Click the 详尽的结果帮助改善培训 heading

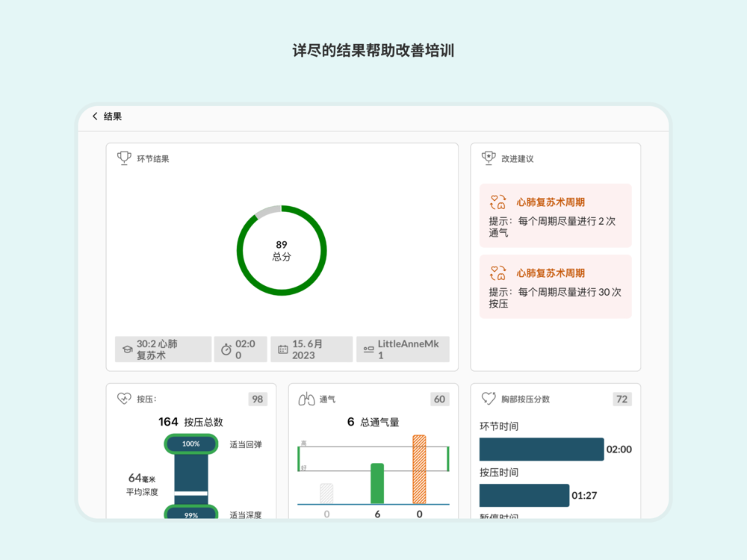click(x=373, y=51)
